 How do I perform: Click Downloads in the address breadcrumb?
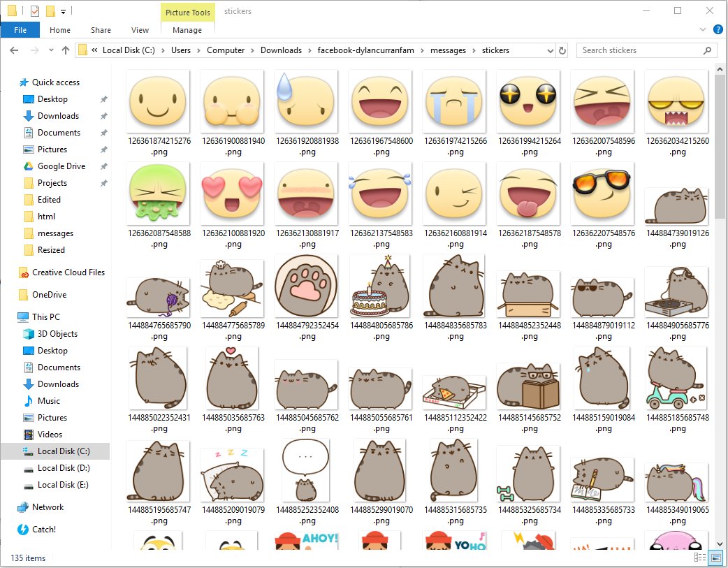pyautogui.click(x=281, y=50)
